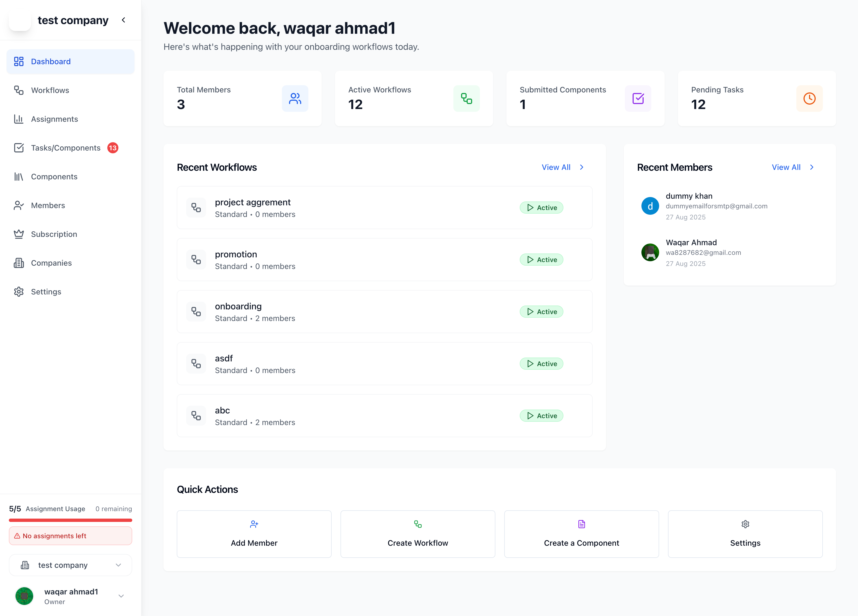Open Tasks/Components with the 13 notification badge
This screenshot has width=858, height=616.
66,147
